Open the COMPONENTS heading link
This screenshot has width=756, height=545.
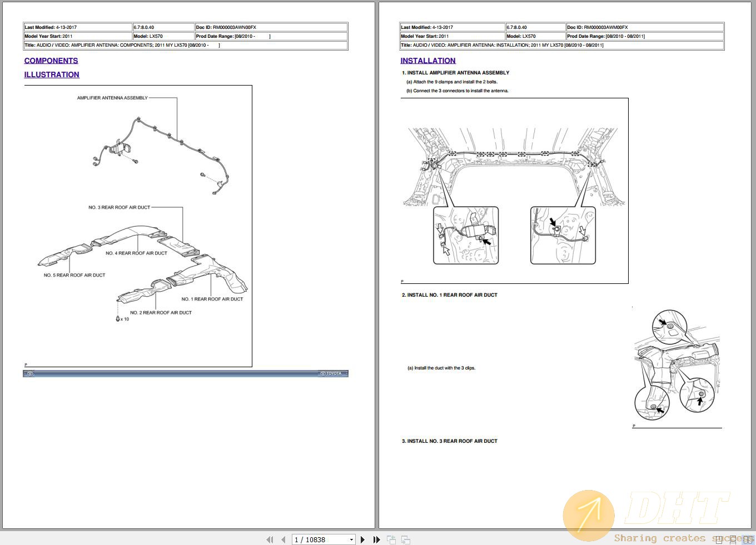click(51, 61)
